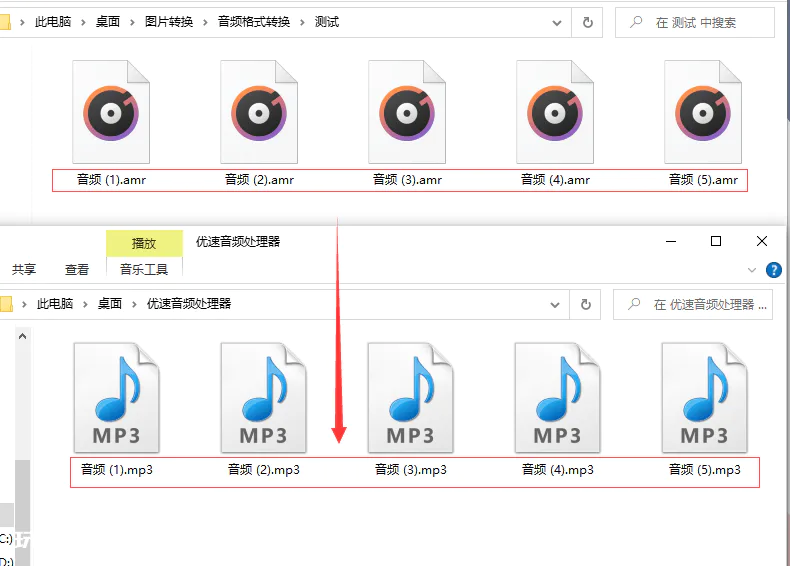Open the 共享 ribbon tab
The image size is (790, 566).
coord(24,270)
